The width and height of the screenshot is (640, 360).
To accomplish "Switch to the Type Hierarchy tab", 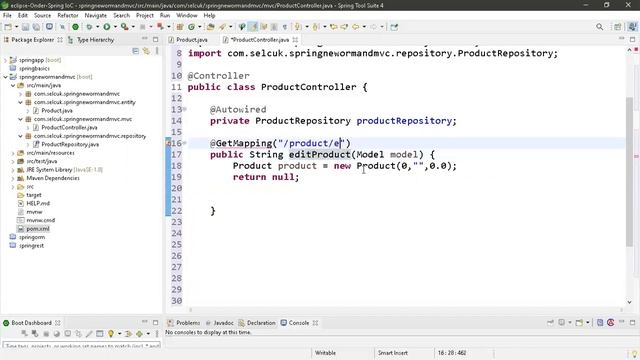I will click(x=91, y=40).
